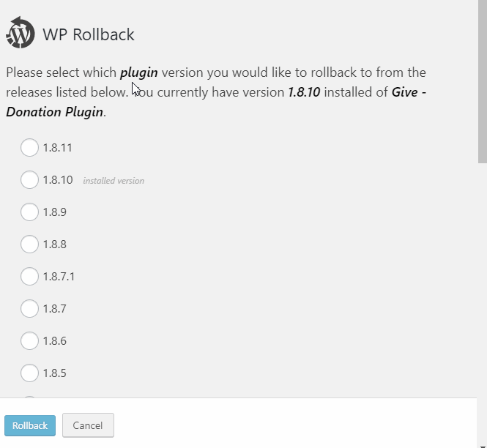
Task: Click the 'installed version' label text
Action: [x=114, y=181]
